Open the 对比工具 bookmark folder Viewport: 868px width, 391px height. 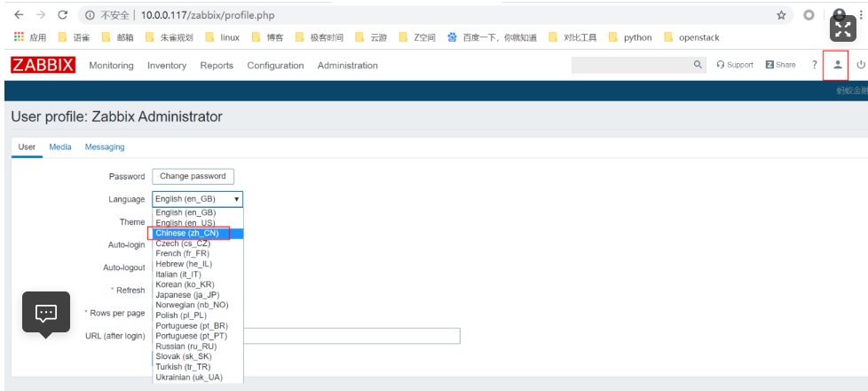(x=572, y=37)
